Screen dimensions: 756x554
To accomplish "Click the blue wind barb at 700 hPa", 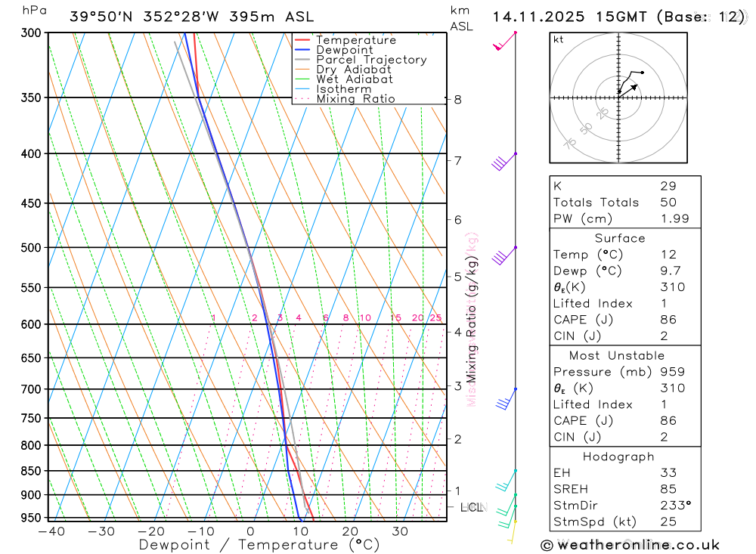I will point(507,399).
